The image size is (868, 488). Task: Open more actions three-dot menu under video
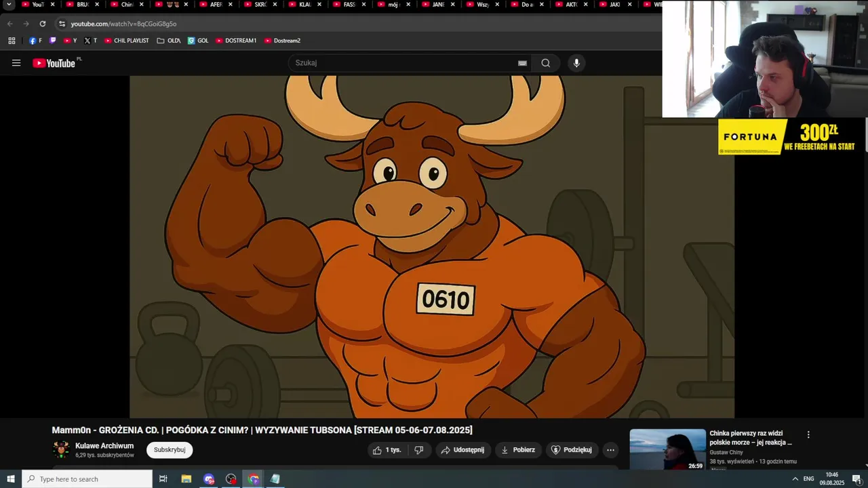point(610,450)
